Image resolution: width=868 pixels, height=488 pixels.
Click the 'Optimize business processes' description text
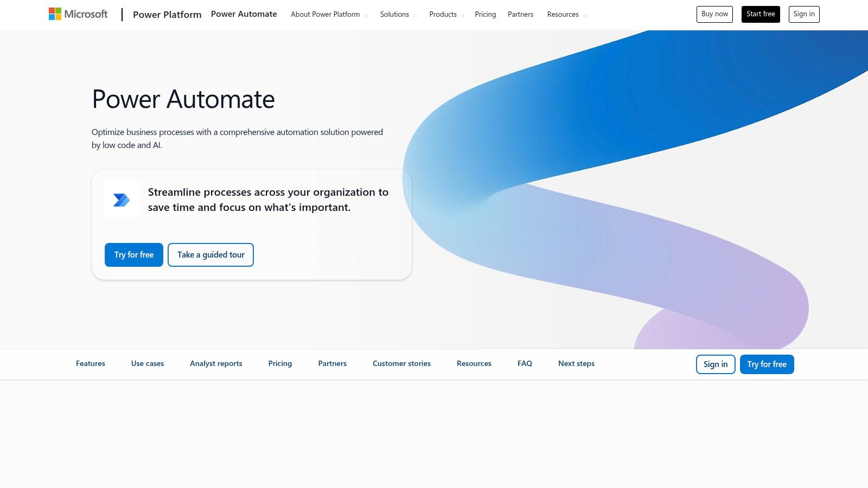pos(237,138)
